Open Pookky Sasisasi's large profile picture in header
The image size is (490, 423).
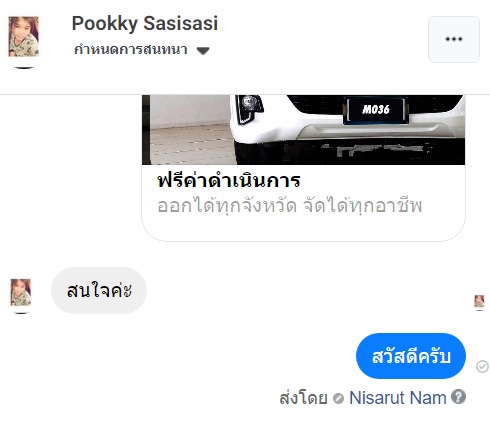coord(23,37)
